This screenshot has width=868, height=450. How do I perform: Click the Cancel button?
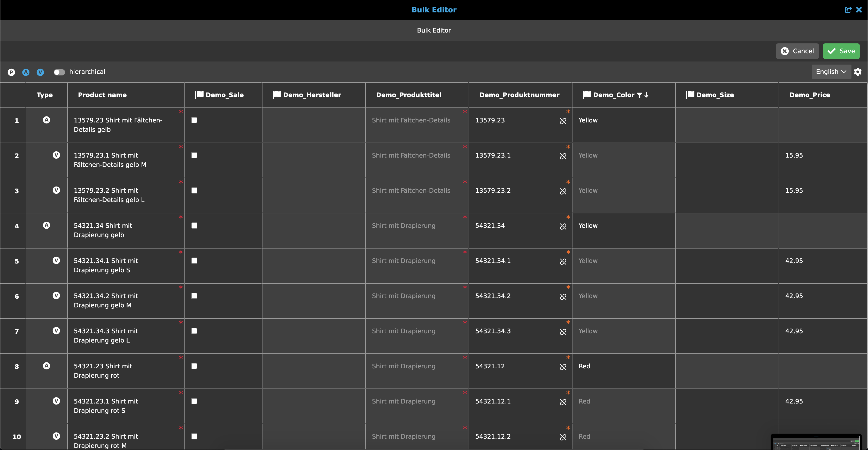point(797,51)
